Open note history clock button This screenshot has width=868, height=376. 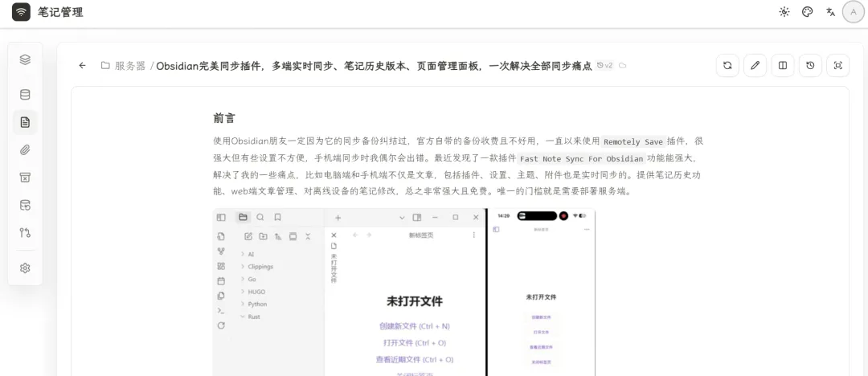pyautogui.click(x=810, y=65)
